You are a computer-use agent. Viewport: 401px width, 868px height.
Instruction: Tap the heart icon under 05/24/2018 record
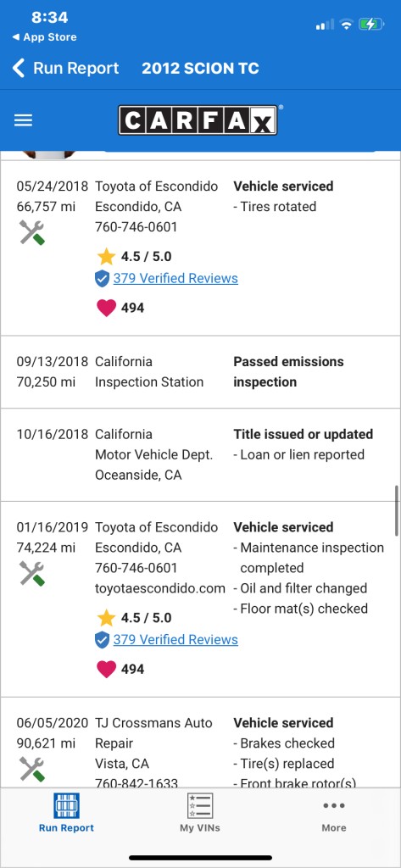[106, 308]
